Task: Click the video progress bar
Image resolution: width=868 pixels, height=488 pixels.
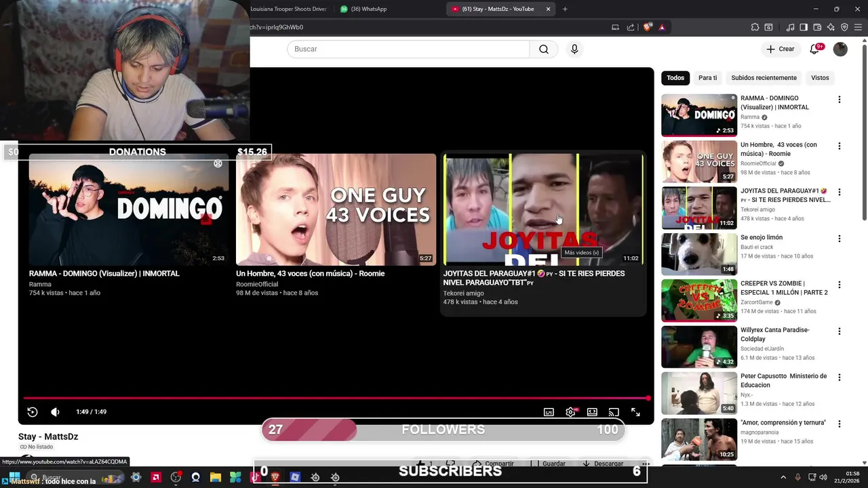Action: tap(336, 398)
